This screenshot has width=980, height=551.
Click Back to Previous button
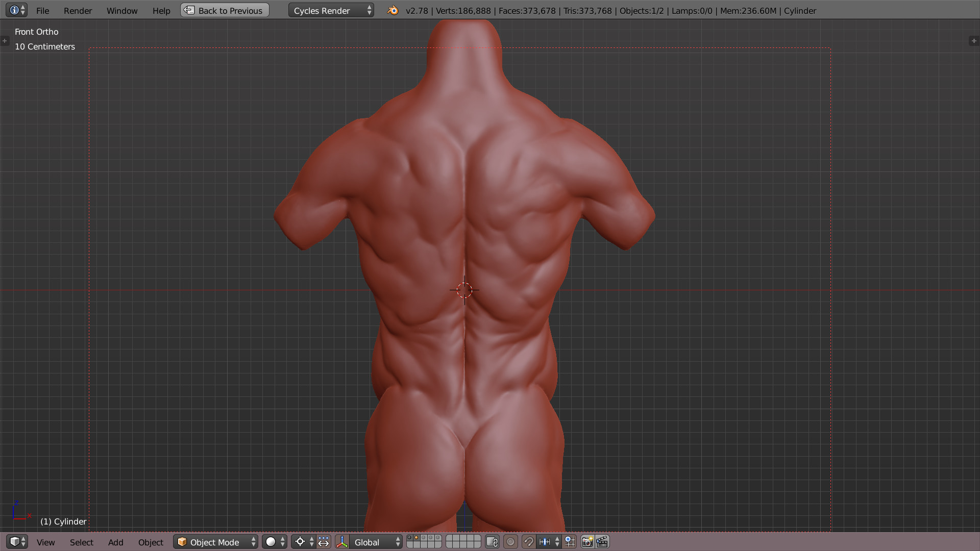(225, 10)
